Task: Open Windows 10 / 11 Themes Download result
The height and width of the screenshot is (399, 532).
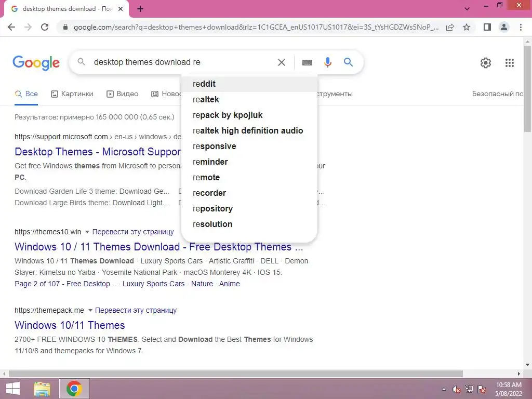Action: pos(159,247)
